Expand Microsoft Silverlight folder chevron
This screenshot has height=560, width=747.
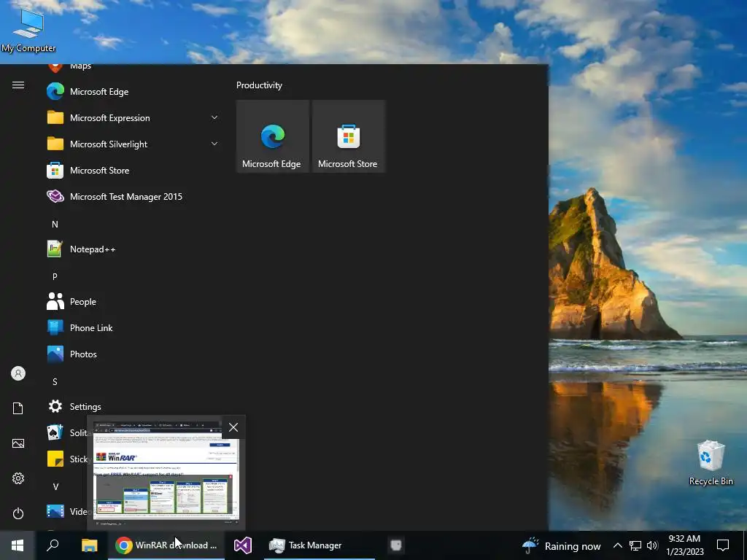pyautogui.click(x=214, y=144)
